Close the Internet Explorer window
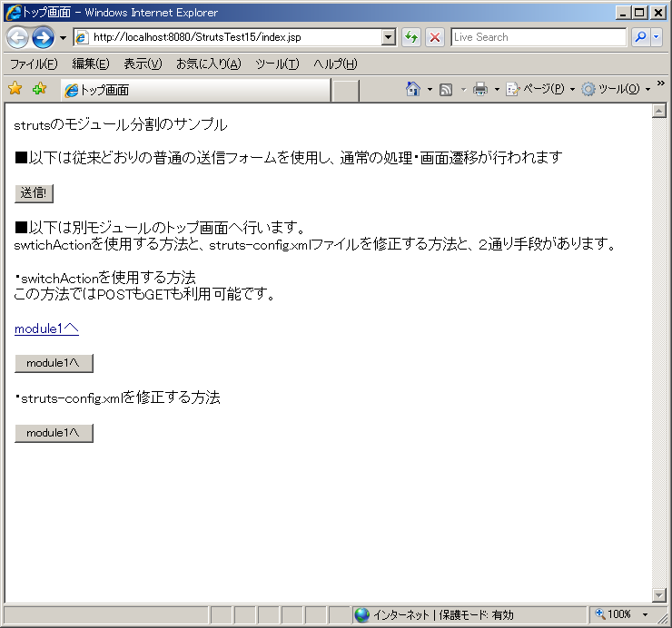Image resolution: width=672 pixels, height=628 pixels. [x=657, y=13]
